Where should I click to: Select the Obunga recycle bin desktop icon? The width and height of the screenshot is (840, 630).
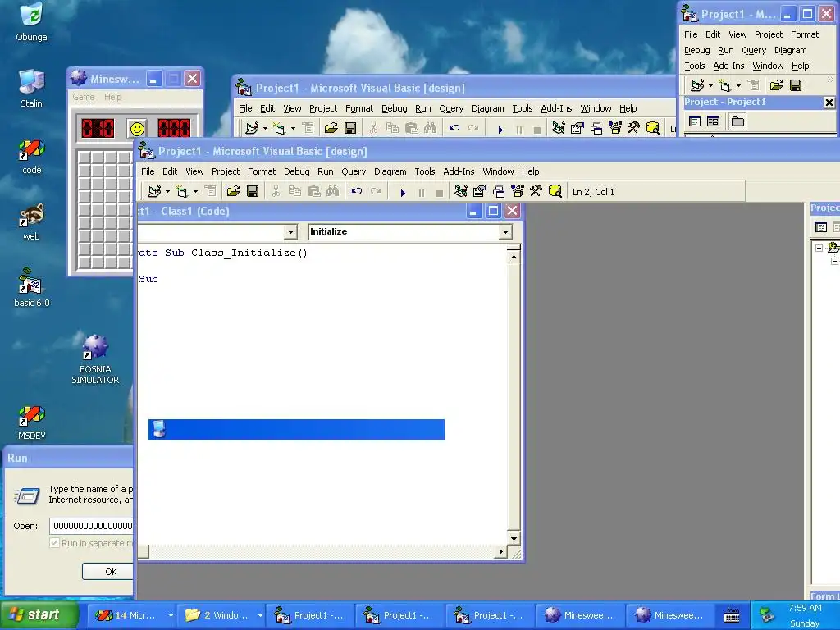32,22
